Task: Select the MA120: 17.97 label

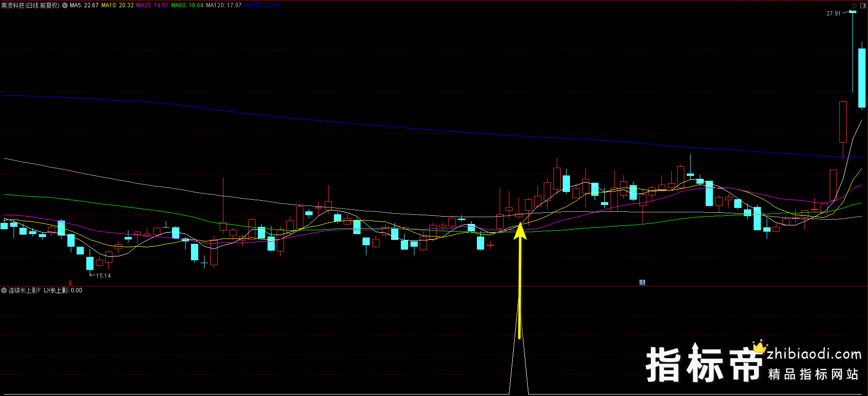Action: click(x=223, y=5)
